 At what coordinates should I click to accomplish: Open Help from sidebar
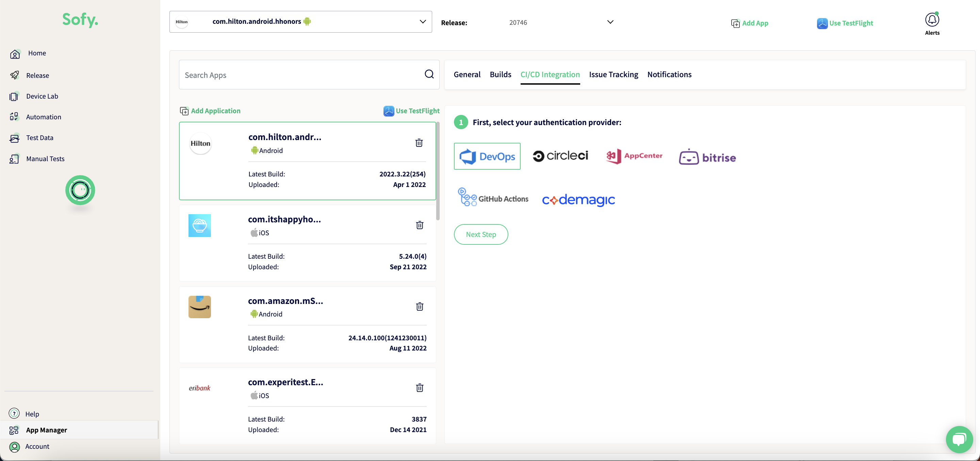click(32, 414)
